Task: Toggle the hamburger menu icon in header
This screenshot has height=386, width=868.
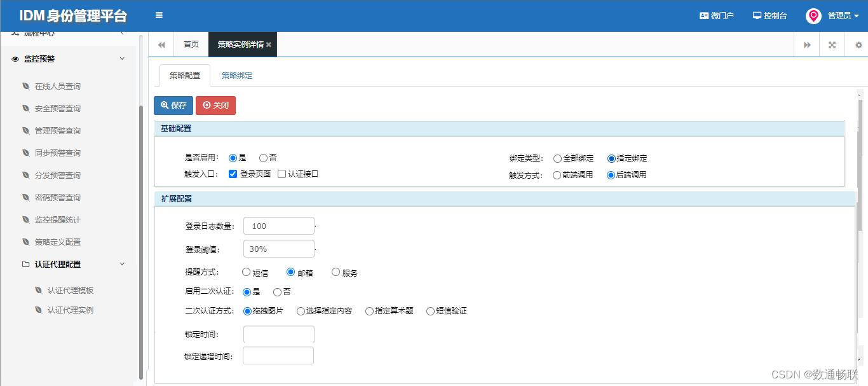Action: click(x=159, y=15)
